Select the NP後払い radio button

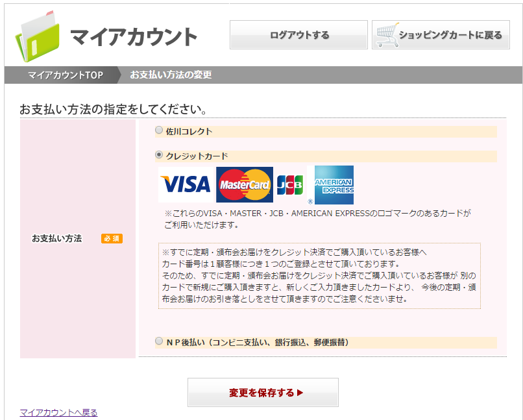tap(159, 341)
